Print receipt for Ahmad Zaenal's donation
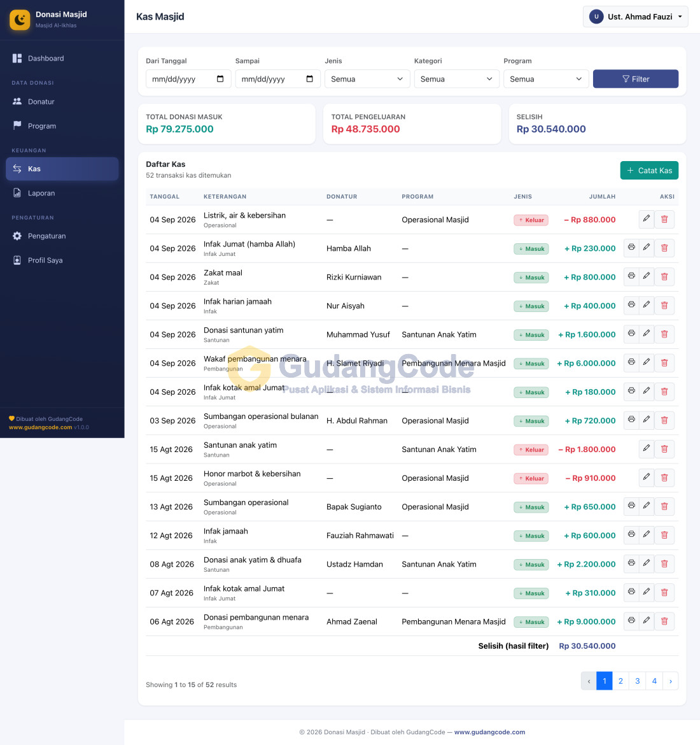Image resolution: width=700 pixels, height=745 pixels. click(x=631, y=621)
